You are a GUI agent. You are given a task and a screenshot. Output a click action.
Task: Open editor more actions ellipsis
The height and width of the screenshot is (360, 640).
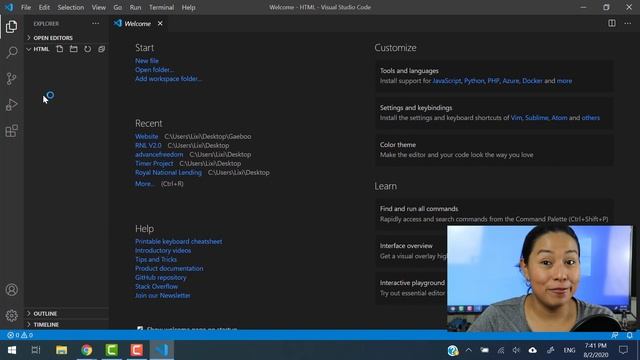628,23
